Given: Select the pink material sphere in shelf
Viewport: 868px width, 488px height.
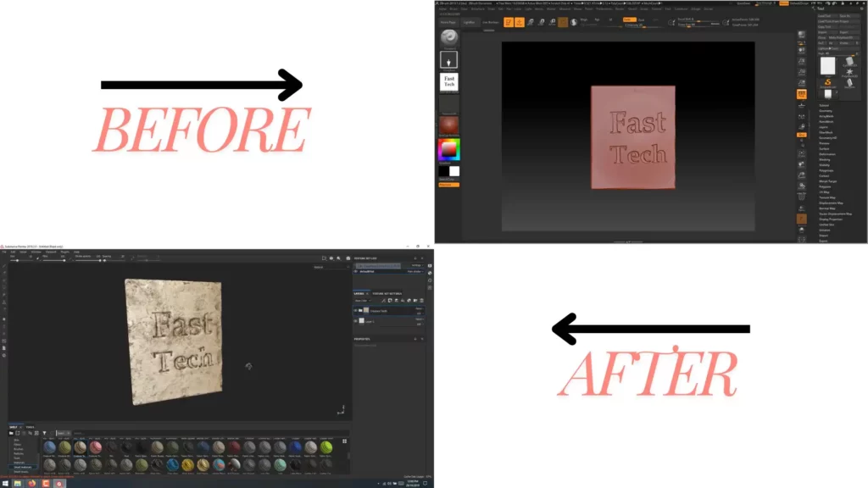Looking at the screenshot, I should click(95, 447).
